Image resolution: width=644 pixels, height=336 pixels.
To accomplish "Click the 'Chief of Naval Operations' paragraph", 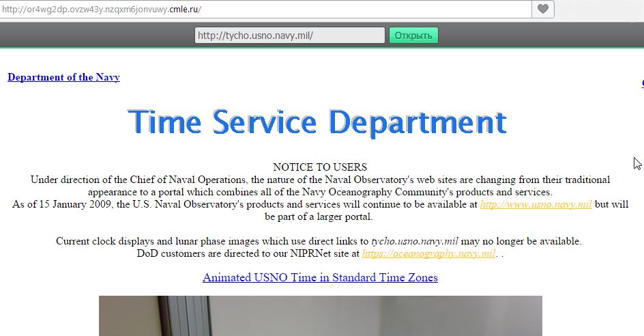I will 320,180.
